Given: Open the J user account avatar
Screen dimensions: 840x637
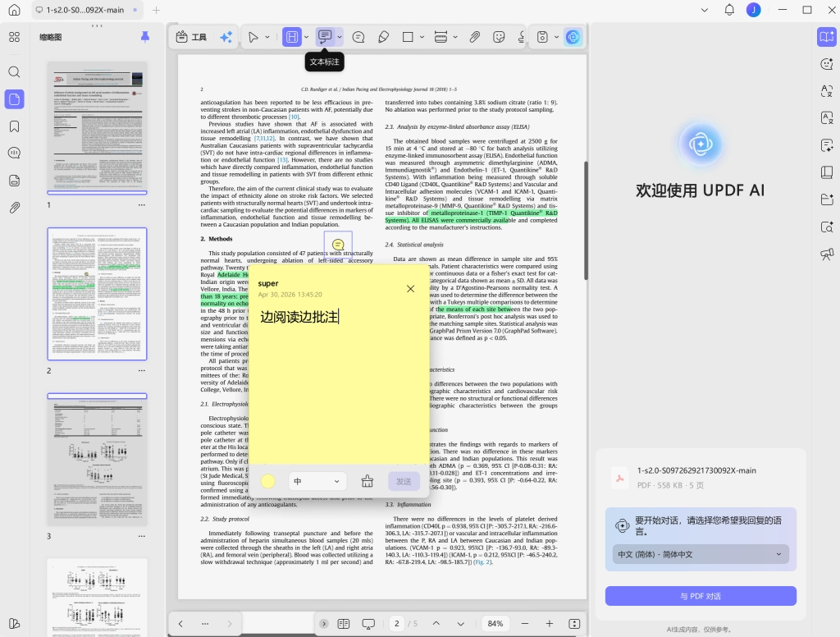Looking at the screenshot, I should click(754, 10).
